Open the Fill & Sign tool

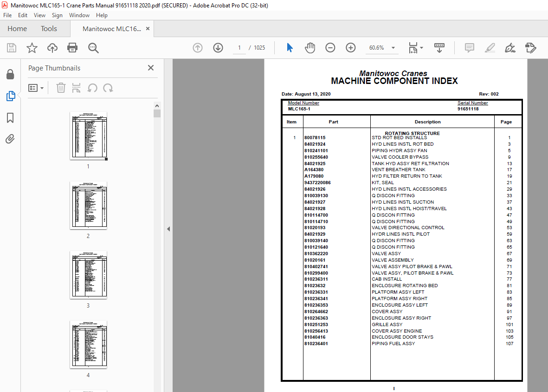[x=510, y=47]
